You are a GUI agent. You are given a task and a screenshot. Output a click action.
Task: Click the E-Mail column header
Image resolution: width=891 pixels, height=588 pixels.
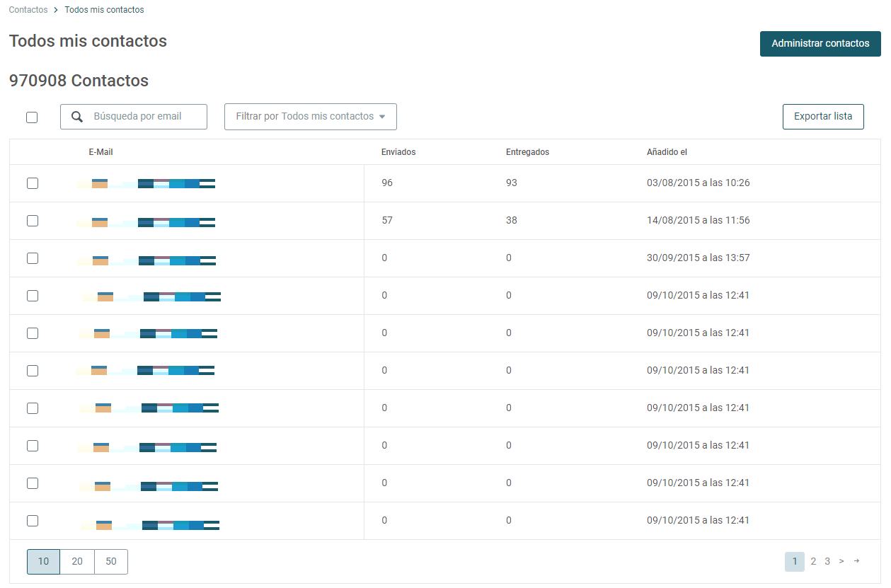coord(100,152)
